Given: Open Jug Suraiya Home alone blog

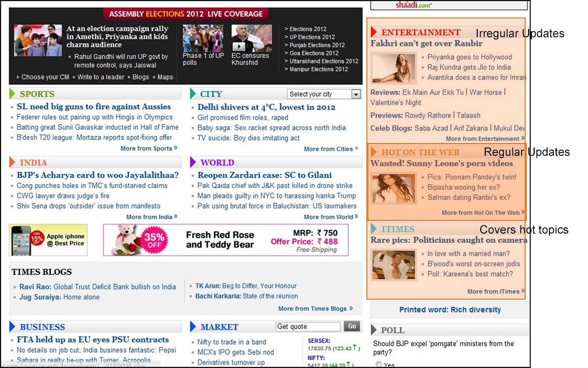Looking at the screenshot, I should point(59,297).
